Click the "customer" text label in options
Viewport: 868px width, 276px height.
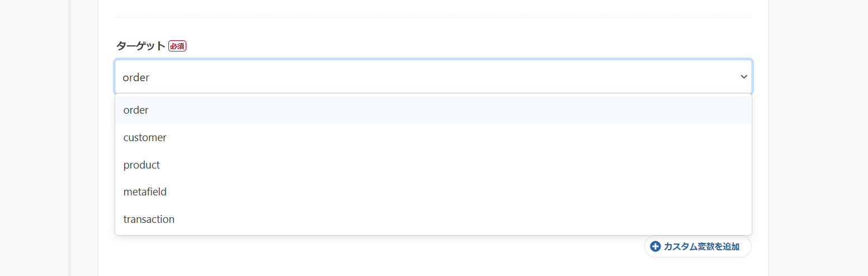click(145, 138)
